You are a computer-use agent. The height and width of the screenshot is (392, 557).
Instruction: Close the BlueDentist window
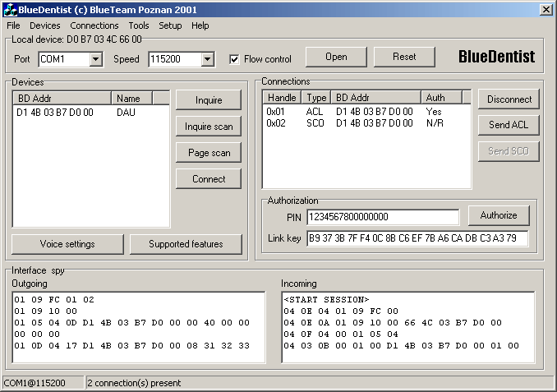click(x=546, y=10)
